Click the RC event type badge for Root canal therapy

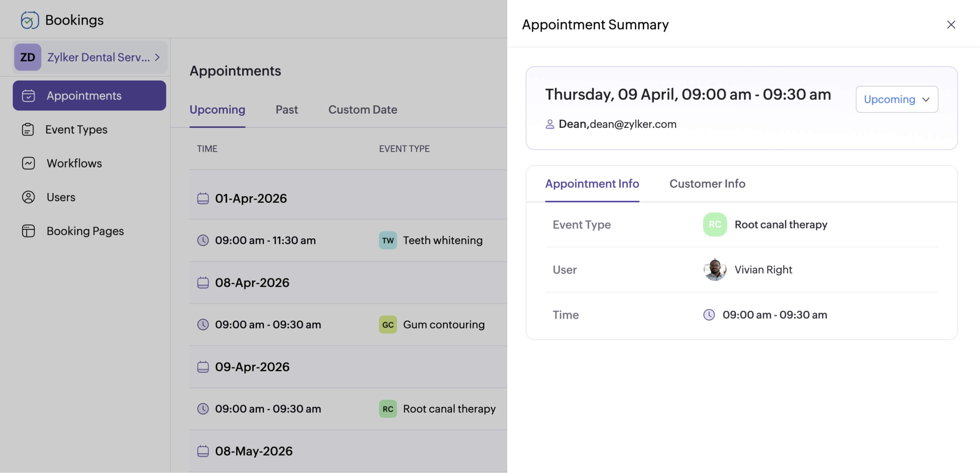(x=388, y=409)
